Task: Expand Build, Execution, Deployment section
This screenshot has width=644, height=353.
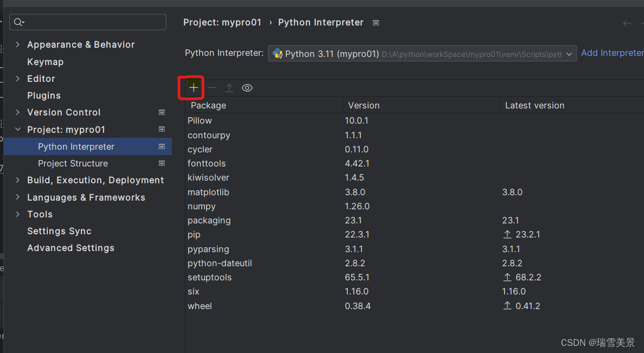Action: point(18,180)
